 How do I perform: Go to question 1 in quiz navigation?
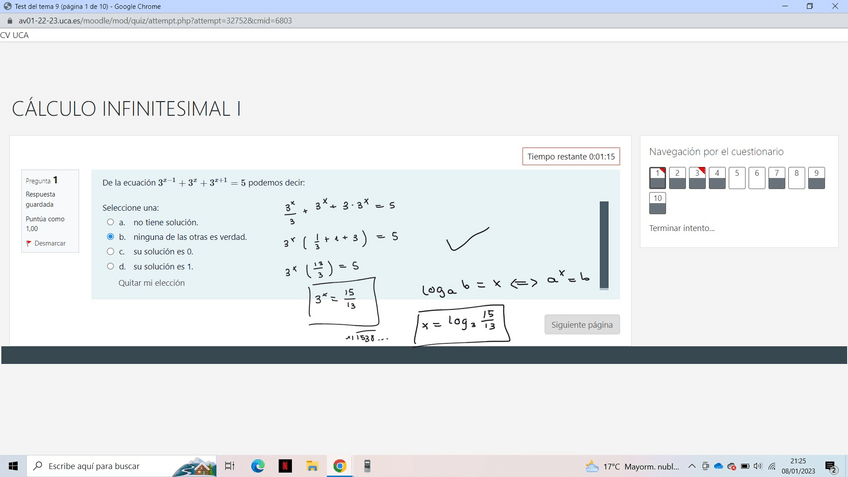tap(658, 178)
